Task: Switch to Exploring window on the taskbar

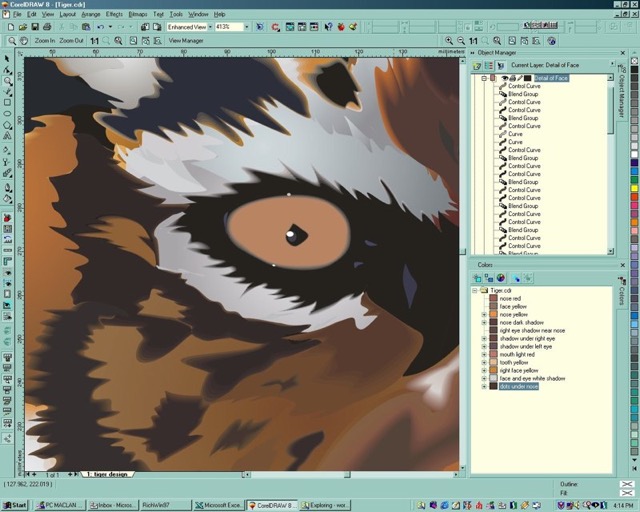Action: [325, 505]
